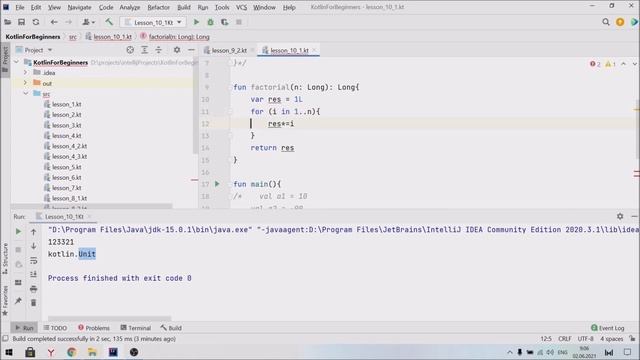Click the Locate in Project target icon
Image resolution: width=640 pixels, height=360 pixels.
130,50
